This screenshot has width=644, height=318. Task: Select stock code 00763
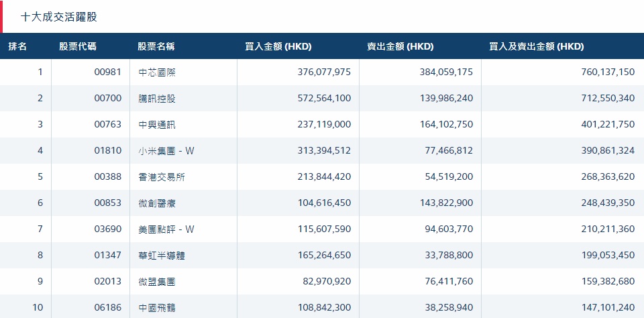[108, 124]
